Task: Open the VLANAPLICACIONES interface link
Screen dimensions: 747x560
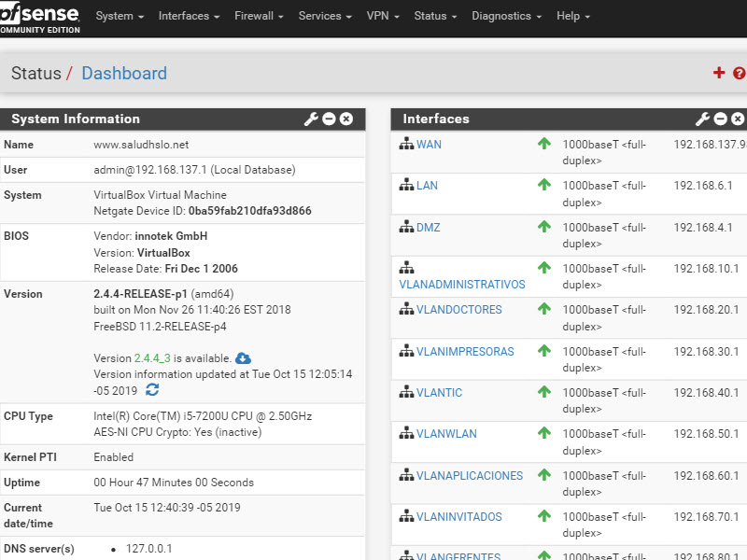Action: [470, 475]
